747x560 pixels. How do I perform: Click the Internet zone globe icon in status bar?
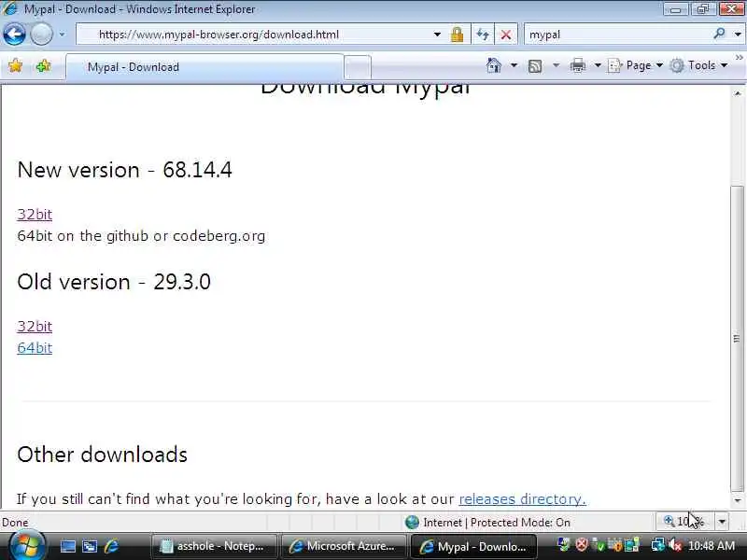click(x=412, y=523)
